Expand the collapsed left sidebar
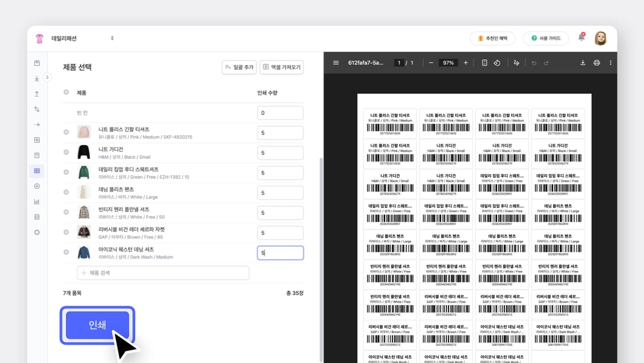 (47, 77)
